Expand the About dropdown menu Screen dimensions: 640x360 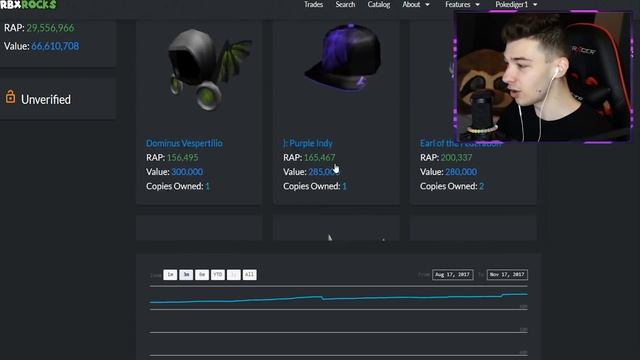point(416,4)
